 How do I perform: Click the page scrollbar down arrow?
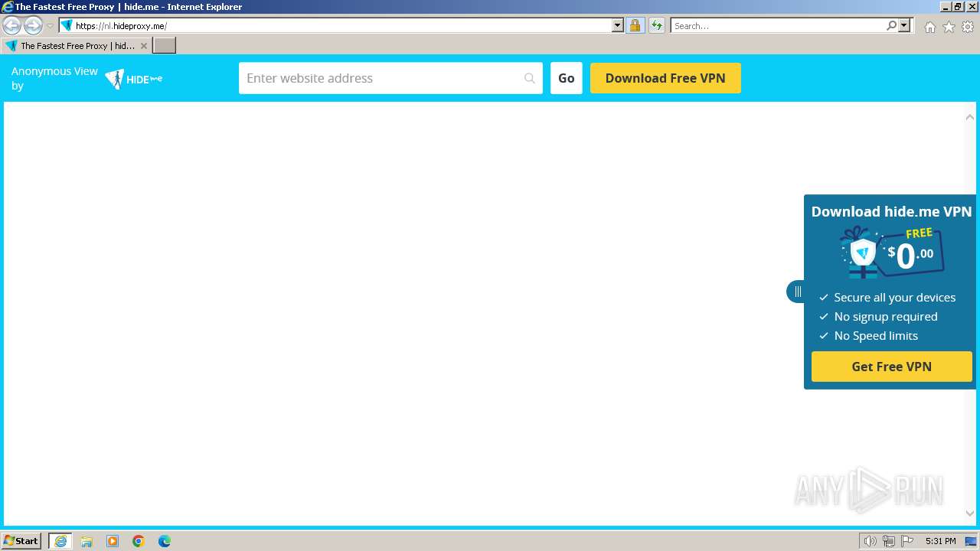click(x=970, y=514)
